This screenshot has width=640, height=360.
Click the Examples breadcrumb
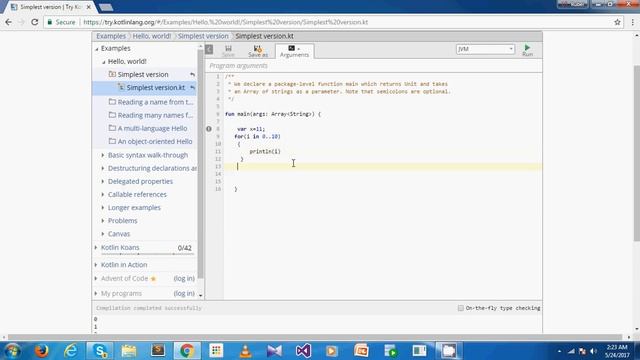[x=111, y=36]
